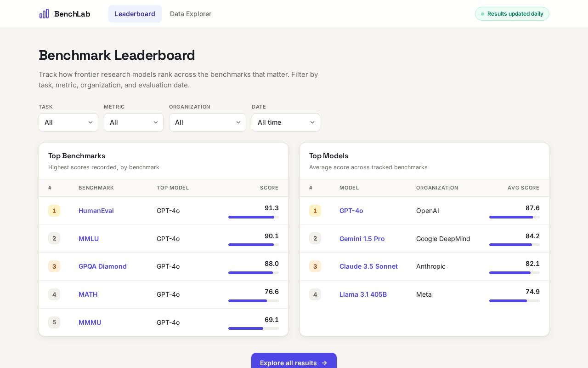Open the HumanEval benchmark link
588x368 pixels.
pos(96,211)
